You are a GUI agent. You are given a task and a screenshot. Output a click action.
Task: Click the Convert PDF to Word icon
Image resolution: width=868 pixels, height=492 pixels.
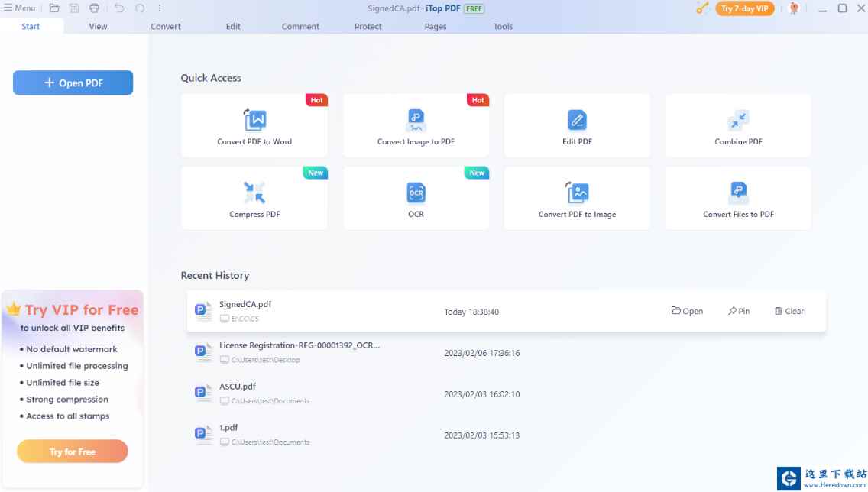(x=254, y=120)
